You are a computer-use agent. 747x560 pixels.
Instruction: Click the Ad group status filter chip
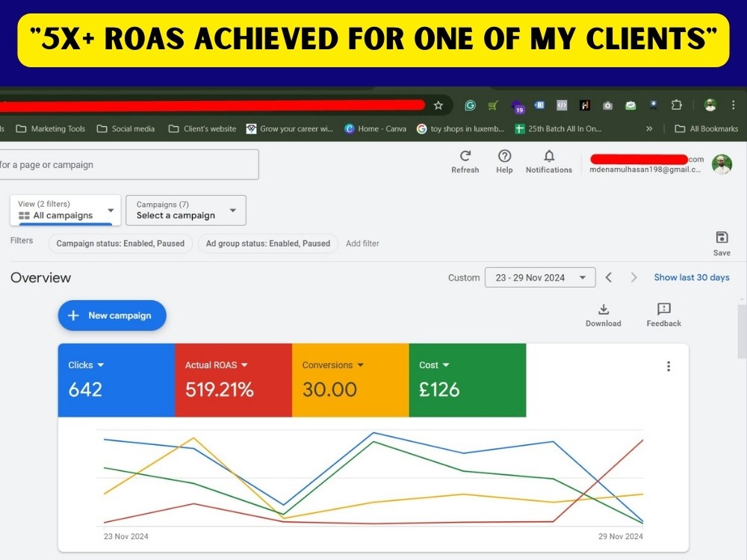[267, 243]
